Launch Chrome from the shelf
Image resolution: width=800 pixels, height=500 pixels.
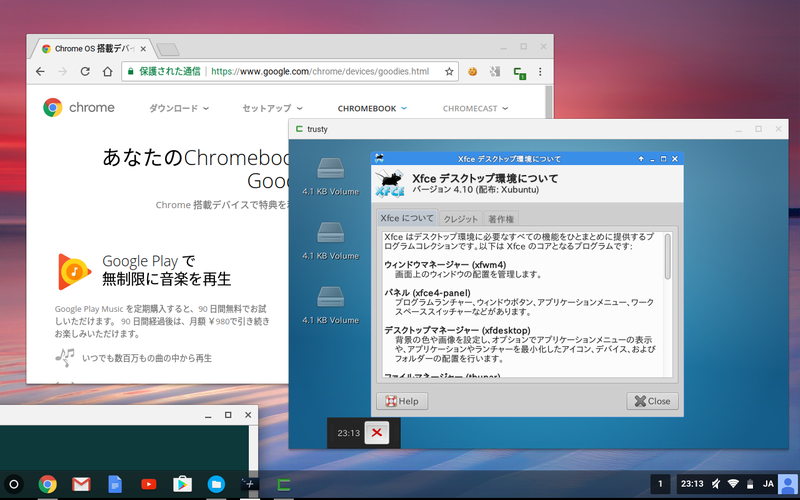[47, 484]
